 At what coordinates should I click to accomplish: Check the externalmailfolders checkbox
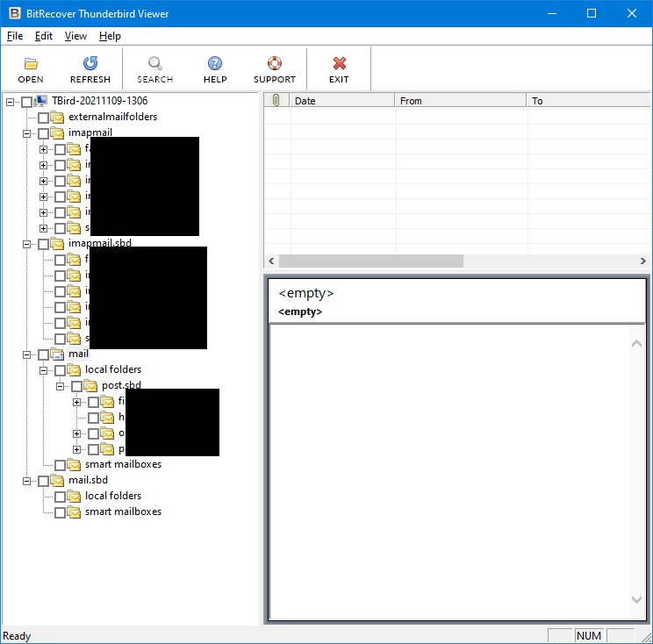43,118
